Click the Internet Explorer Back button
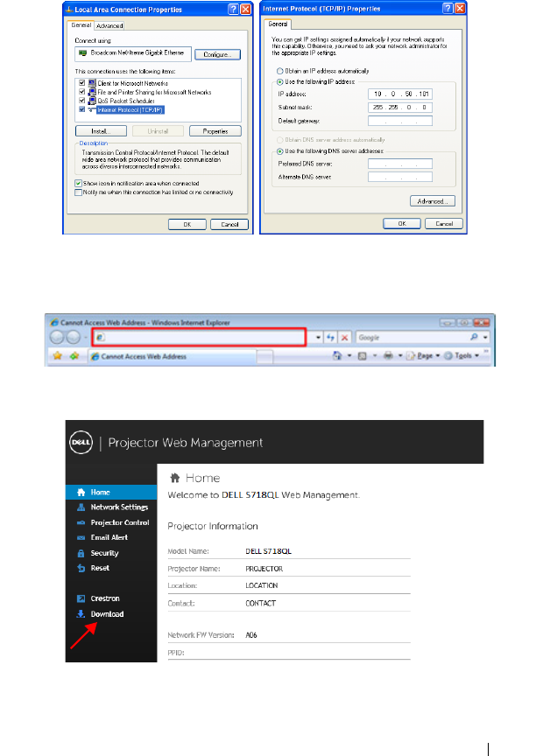Screen dimensions: 536x756 (x=57, y=337)
